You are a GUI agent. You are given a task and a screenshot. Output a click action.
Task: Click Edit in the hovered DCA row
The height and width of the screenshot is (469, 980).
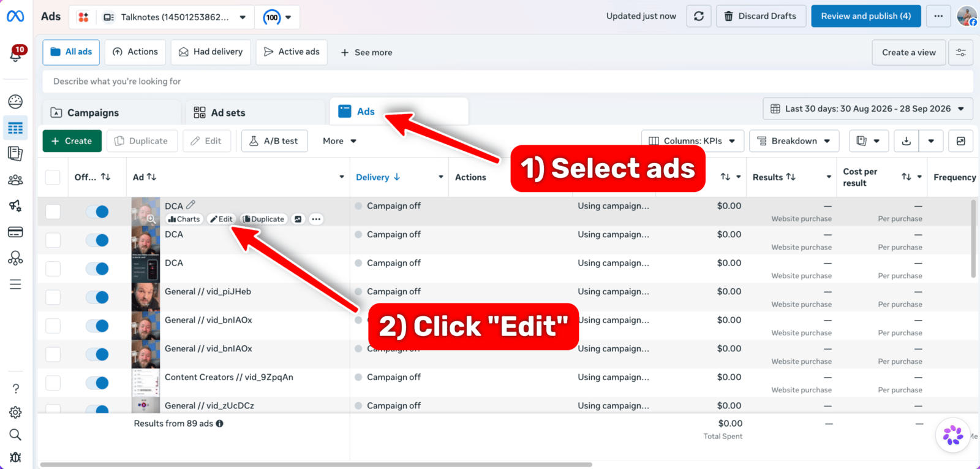point(221,219)
